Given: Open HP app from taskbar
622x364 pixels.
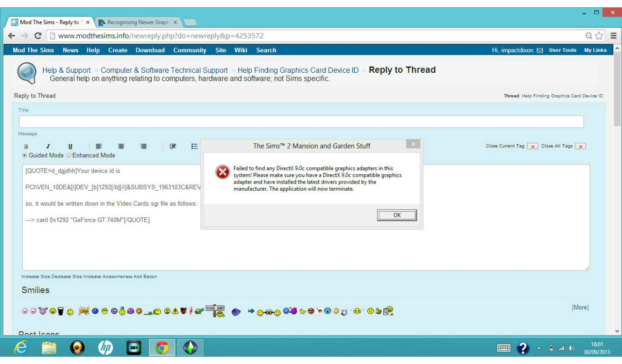Looking at the screenshot, I should pyautogui.click(x=105, y=348).
